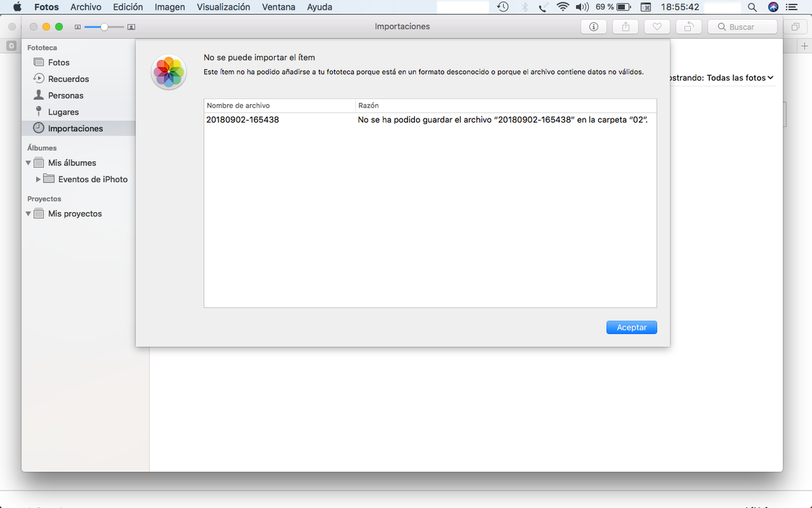Click the Razón column header
The image size is (812, 508).
coord(369,106)
